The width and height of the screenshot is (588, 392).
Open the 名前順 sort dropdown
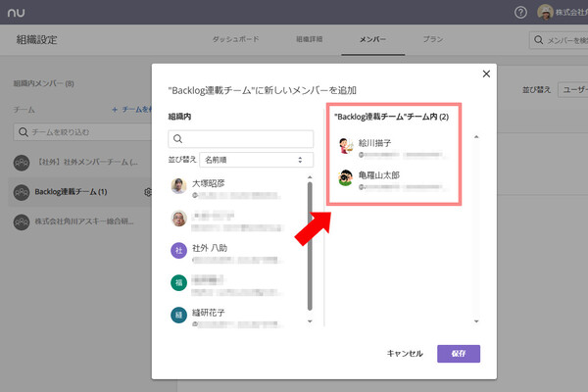click(x=257, y=160)
